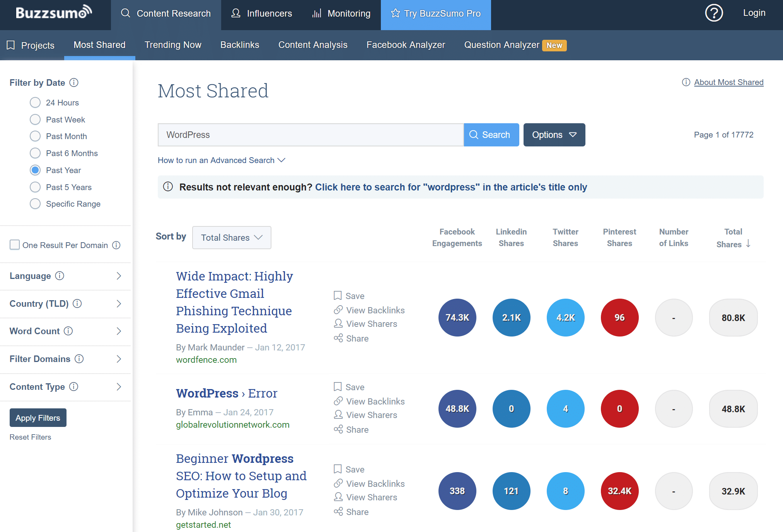The height and width of the screenshot is (532, 783).
Task: Click the Reset Filters link
Action: pyautogui.click(x=30, y=437)
